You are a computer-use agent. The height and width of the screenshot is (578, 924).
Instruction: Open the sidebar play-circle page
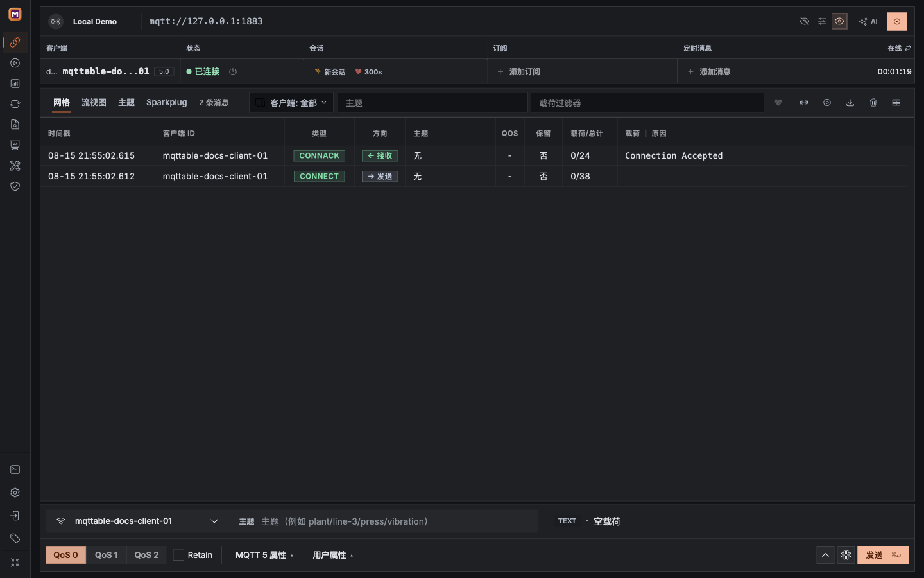15,63
